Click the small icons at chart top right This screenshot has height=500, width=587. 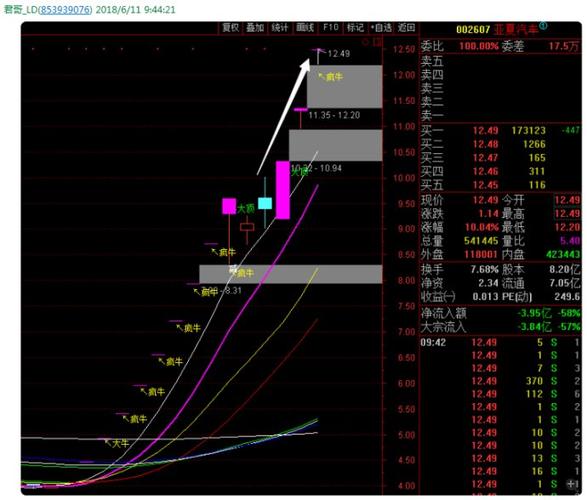click(372, 42)
